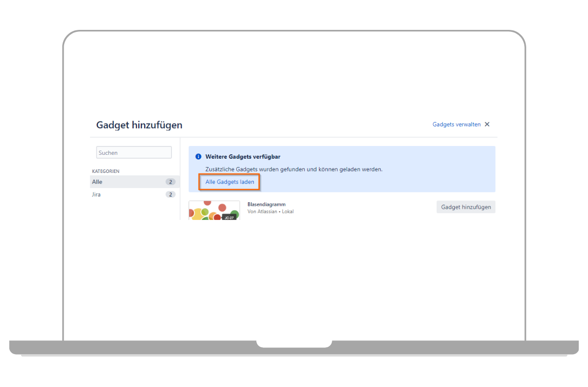Focus the Suchen search field
Image resolution: width=588 pixels, height=387 pixels.
tap(134, 153)
